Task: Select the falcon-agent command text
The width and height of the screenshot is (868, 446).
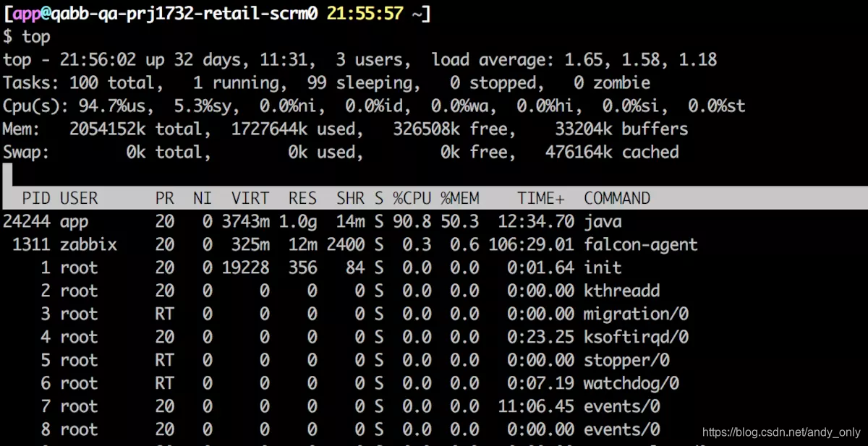Action: pos(641,244)
